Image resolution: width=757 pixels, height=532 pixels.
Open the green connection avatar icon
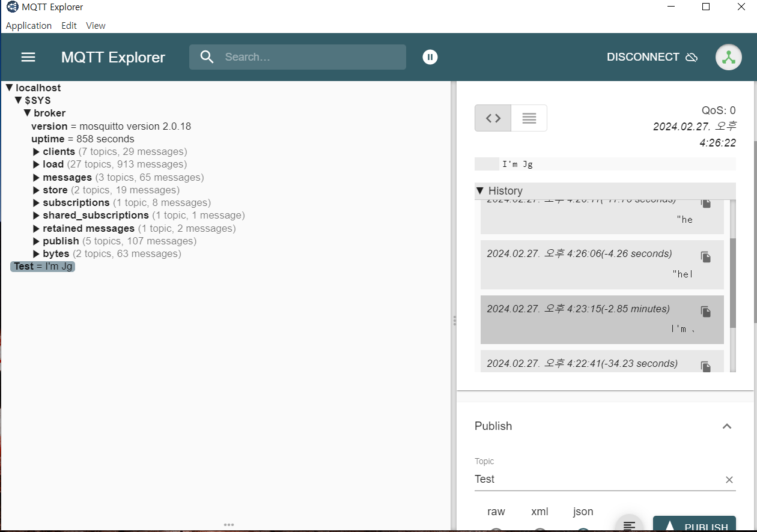pyautogui.click(x=728, y=57)
